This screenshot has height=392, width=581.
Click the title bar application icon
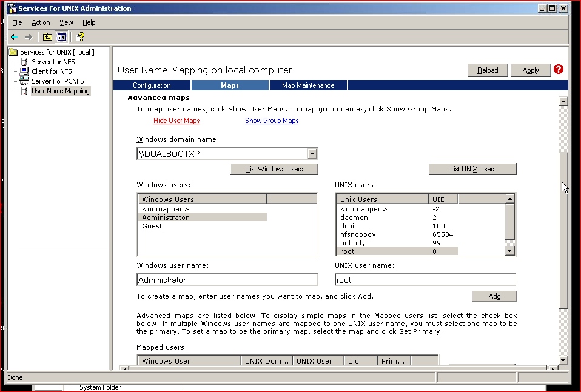[12, 8]
